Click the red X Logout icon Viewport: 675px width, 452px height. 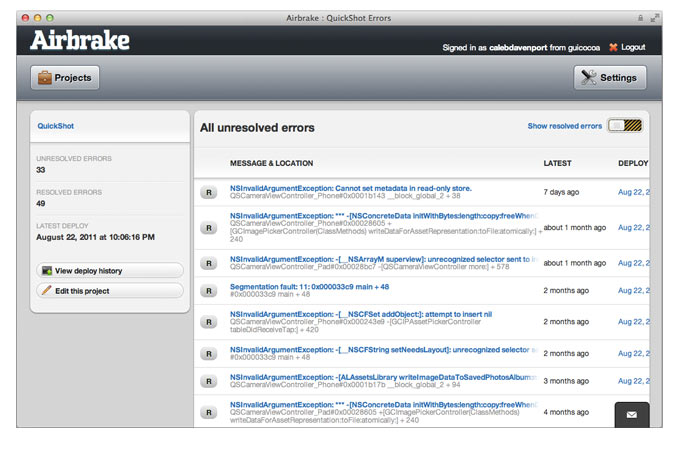[x=613, y=47]
